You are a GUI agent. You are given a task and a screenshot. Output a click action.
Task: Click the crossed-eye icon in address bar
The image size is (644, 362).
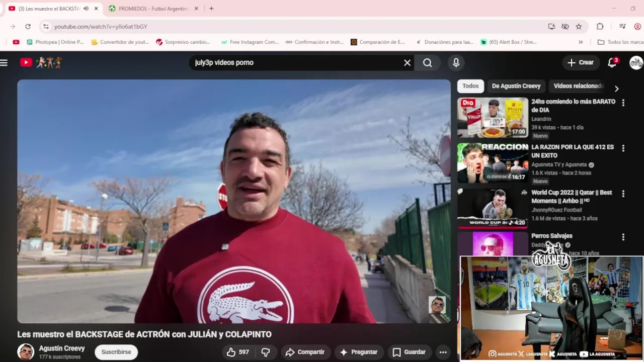pyautogui.click(x=565, y=27)
